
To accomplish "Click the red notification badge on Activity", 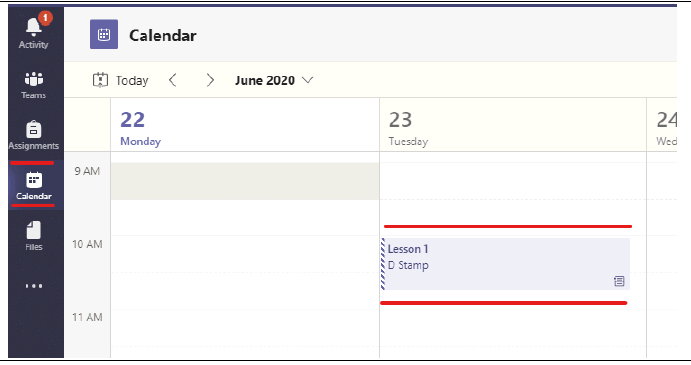I will click(x=45, y=18).
